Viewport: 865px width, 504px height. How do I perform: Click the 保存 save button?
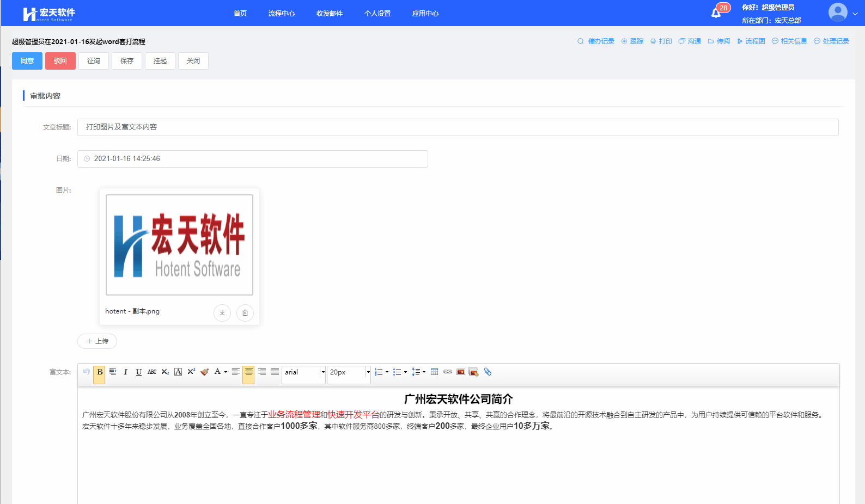pos(127,61)
